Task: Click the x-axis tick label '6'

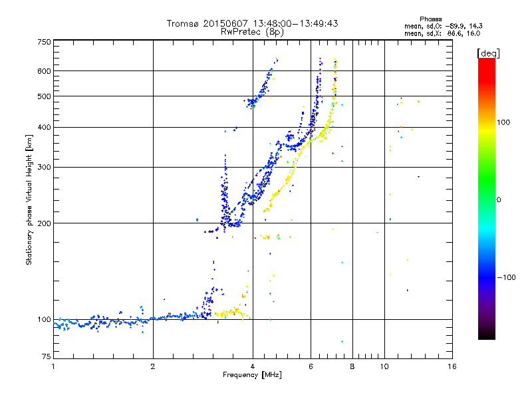Action: pyautogui.click(x=311, y=366)
